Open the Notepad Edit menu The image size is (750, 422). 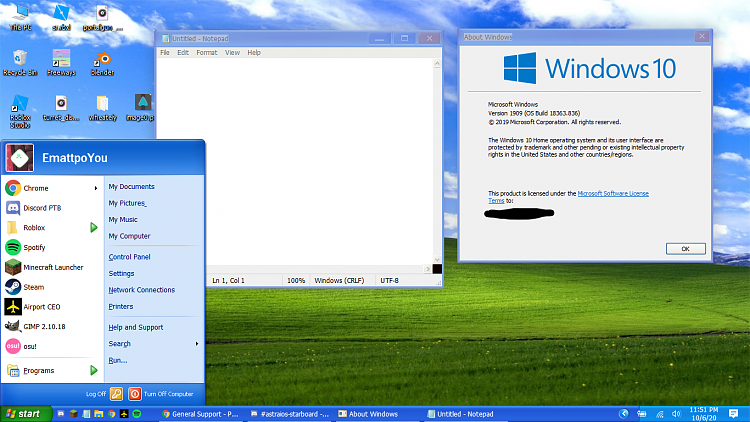tap(183, 53)
